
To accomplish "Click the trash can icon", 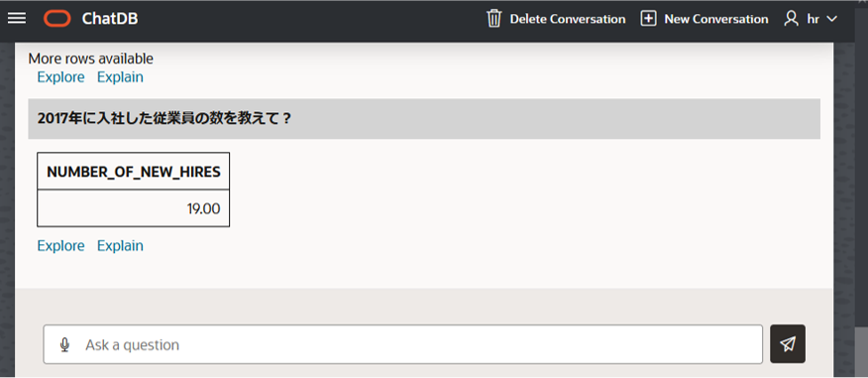I will (x=493, y=18).
